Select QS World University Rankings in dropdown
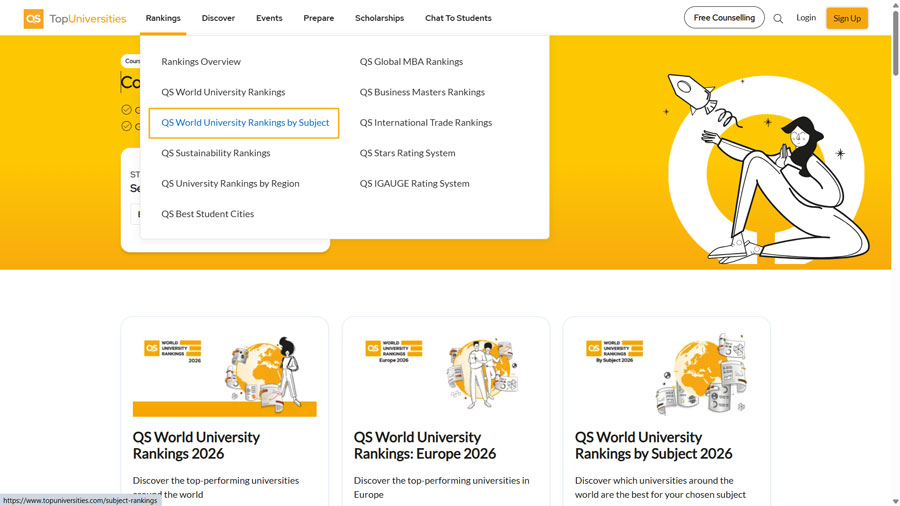The width and height of the screenshot is (900, 506). tap(223, 92)
